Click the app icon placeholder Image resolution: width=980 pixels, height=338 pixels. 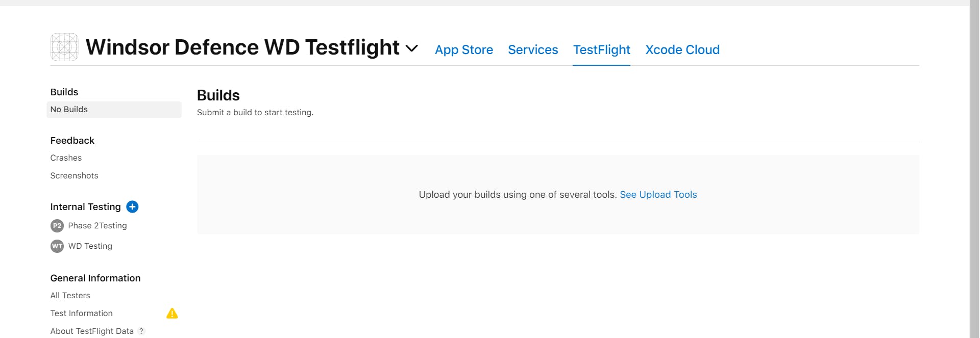click(64, 47)
